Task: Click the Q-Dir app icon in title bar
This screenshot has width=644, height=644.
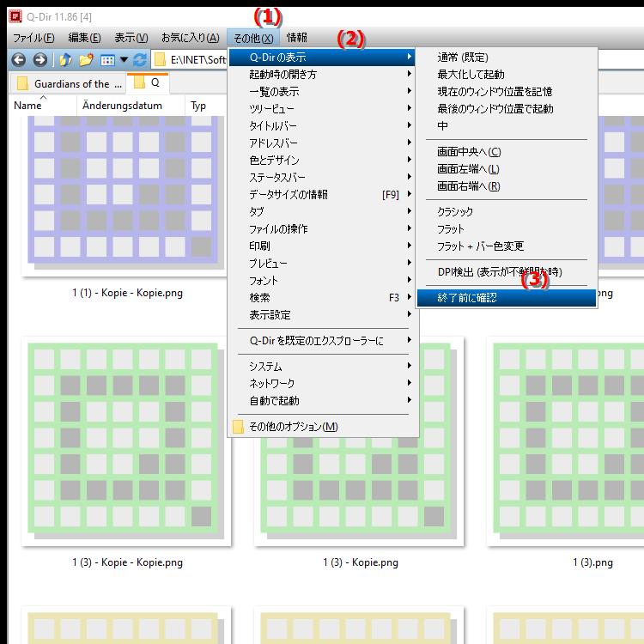Action: pos(15,16)
